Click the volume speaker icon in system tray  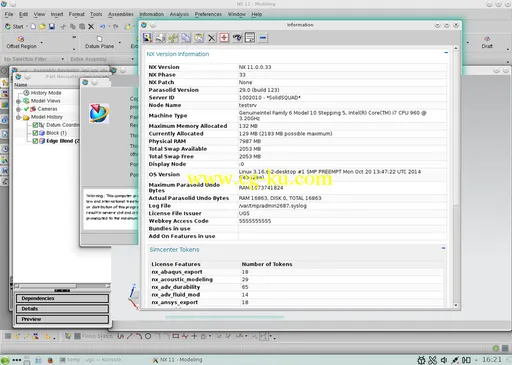tap(444, 360)
